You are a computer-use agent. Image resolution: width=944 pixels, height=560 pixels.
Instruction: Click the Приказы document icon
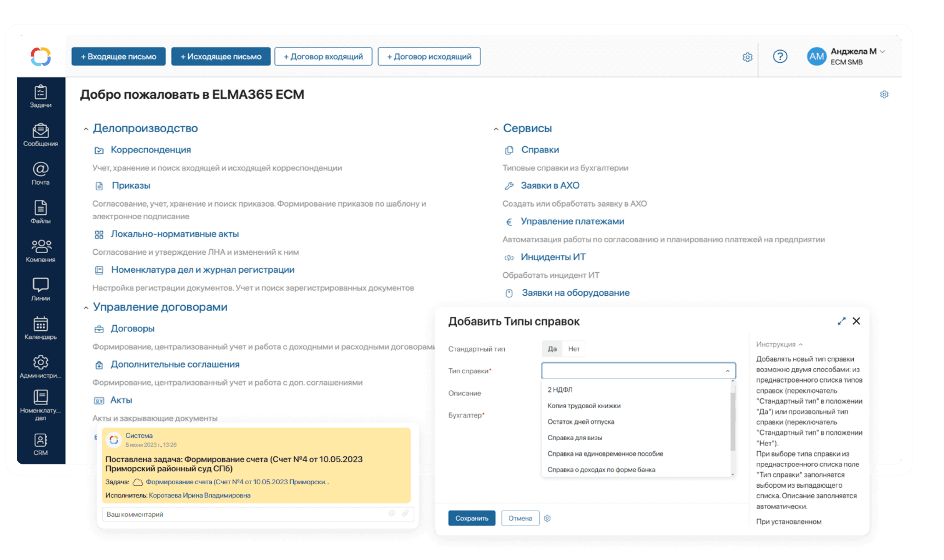point(99,186)
